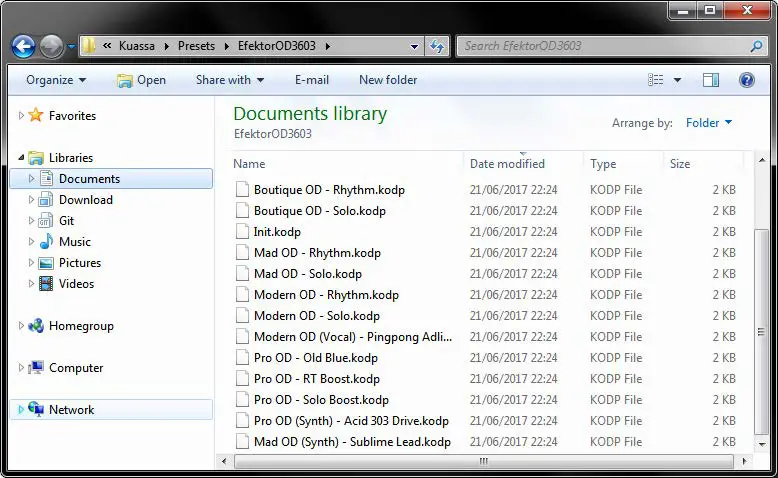Click the Back navigation arrow button
This screenshot has width=778, height=478.
24,46
